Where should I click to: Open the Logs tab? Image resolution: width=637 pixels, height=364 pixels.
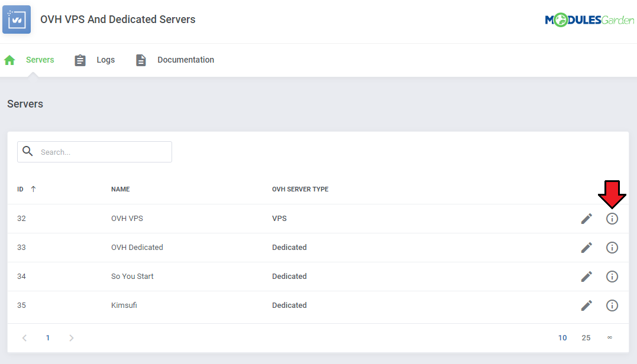point(106,60)
